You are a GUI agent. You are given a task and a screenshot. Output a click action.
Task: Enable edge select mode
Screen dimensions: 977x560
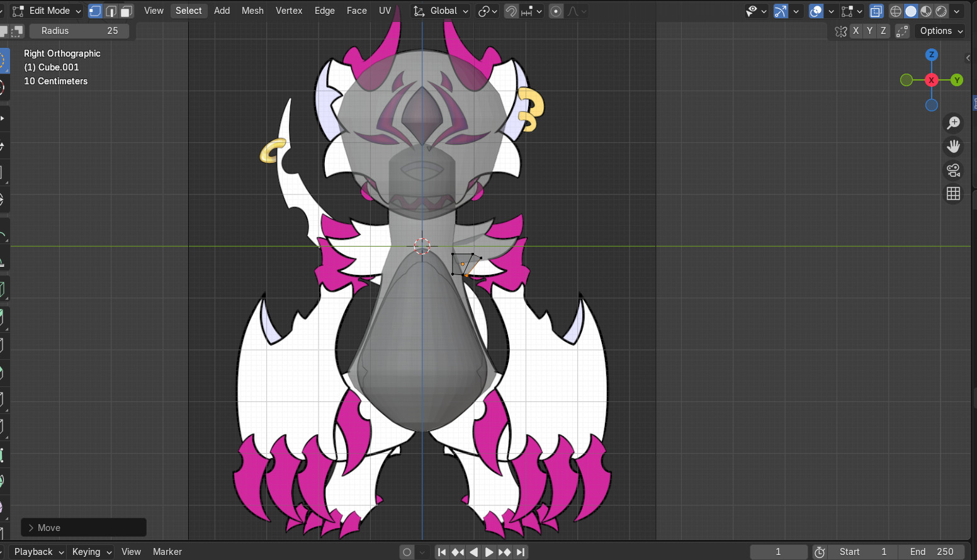(111, 11)
